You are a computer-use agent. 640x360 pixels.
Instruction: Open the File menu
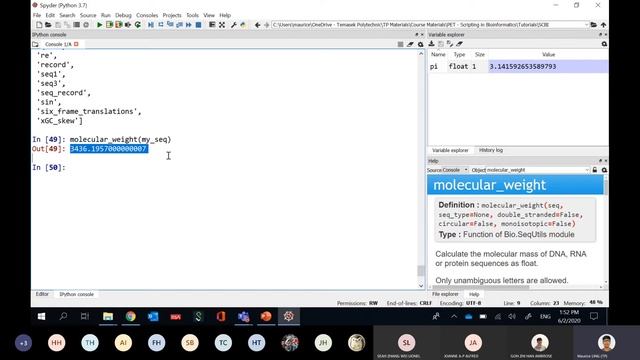[37, 15]
